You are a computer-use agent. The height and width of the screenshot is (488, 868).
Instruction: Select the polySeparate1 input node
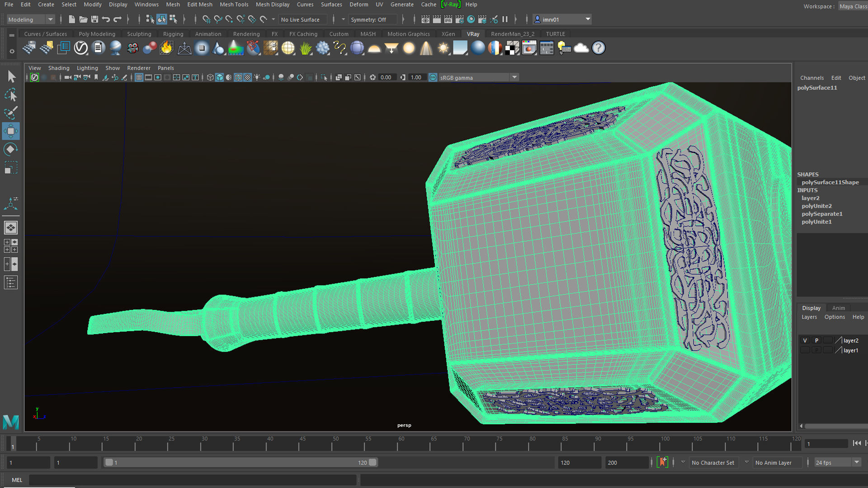tap(822, 214)
